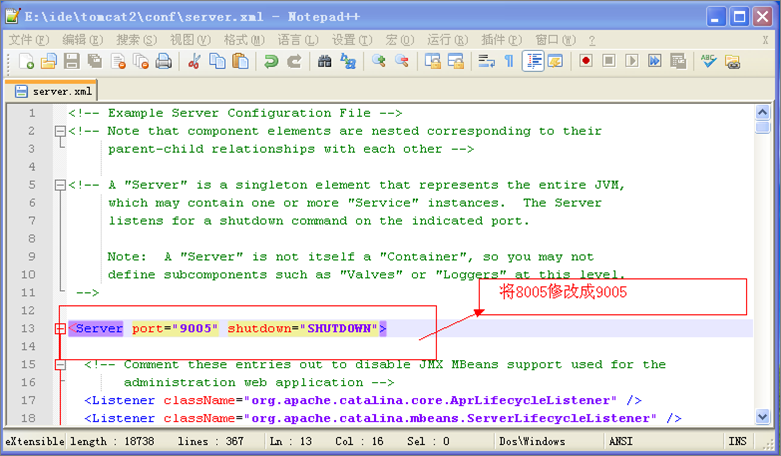The width and height of the screenshot is (781, 456).
Task: Collapse the fold marker at line 5
Action: coord(60,185)
